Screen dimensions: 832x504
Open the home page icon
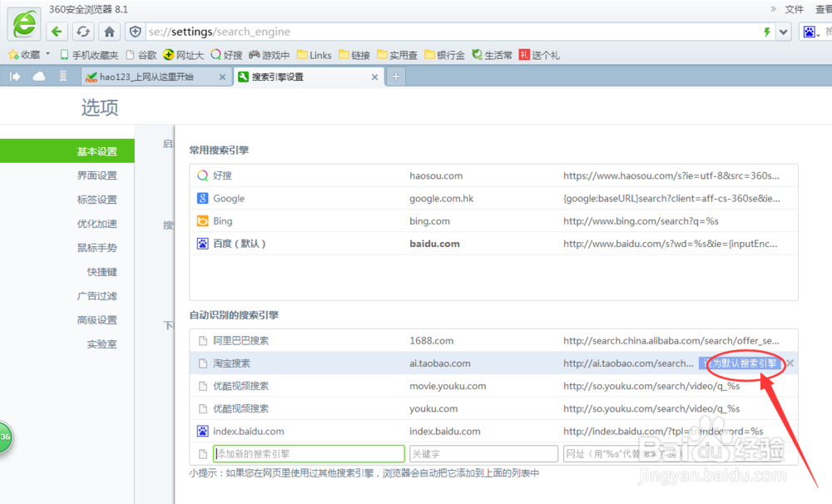click(x=109, y=32)
